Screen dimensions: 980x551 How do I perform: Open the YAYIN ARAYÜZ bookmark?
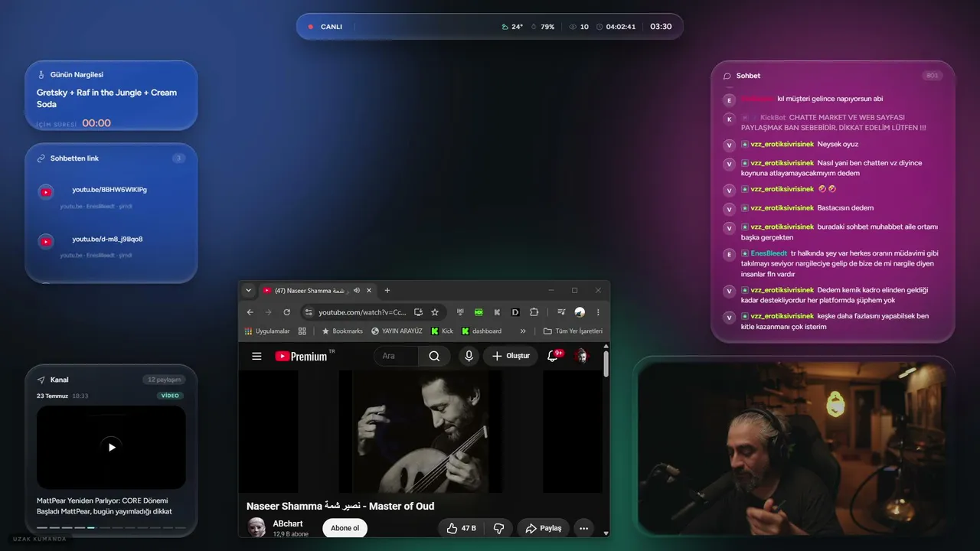[x=397, y=331]
